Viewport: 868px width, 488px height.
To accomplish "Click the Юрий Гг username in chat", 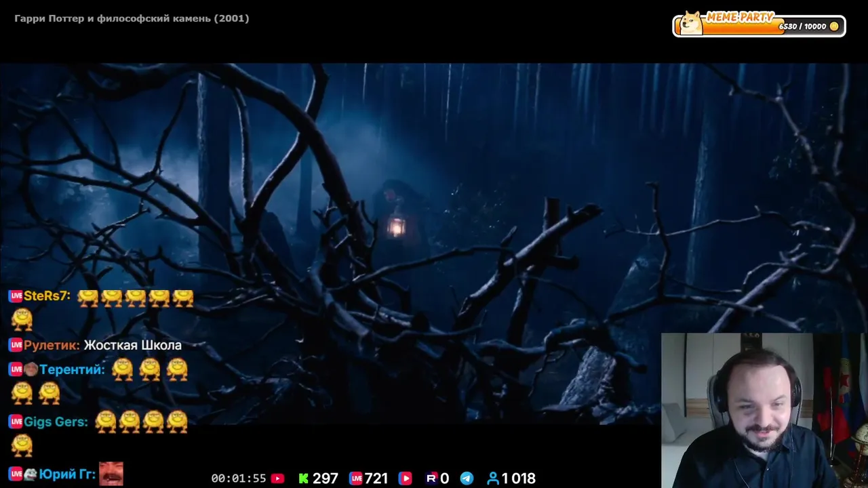I will tap(67, 474).
